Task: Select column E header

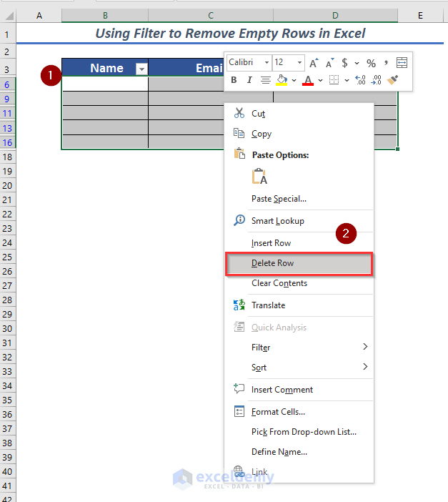Action: [x=420, y=16]
